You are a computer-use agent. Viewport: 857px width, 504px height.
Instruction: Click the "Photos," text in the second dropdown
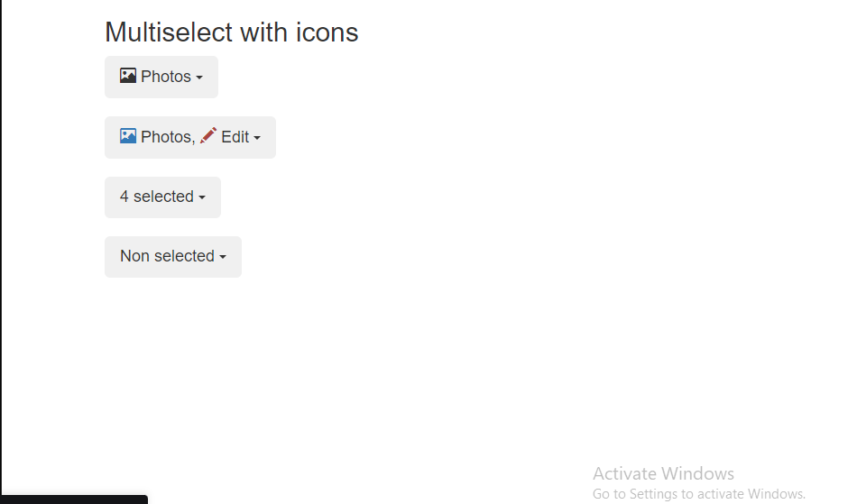pyautogui.click(x=168, y=136)
